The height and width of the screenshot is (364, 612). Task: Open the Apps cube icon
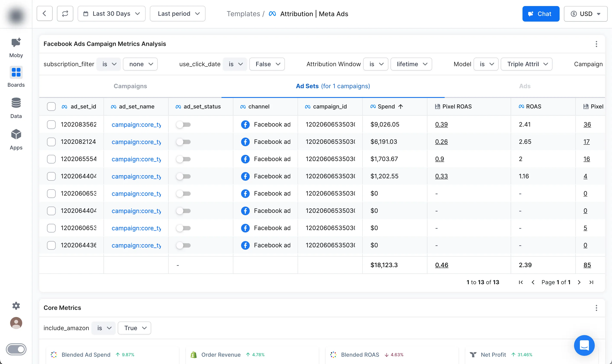[16, 134]
